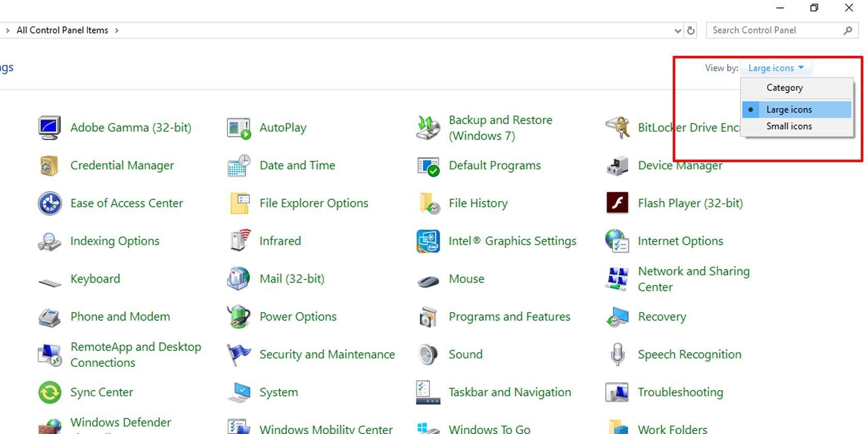Open Credential Manager link
The height and width of the screenshot is (434, 868).
(x=122, y=165)
